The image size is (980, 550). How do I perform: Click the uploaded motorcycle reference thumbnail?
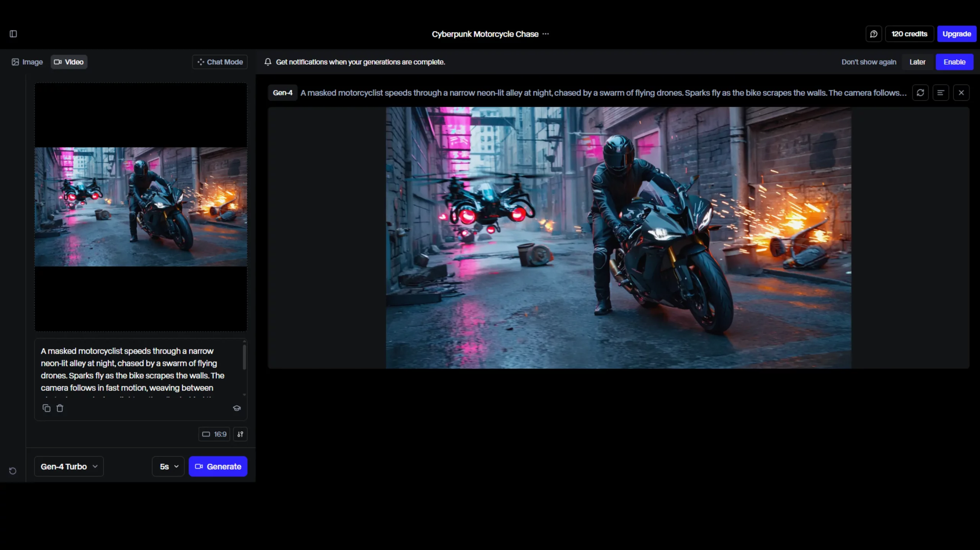pos(141,207)
